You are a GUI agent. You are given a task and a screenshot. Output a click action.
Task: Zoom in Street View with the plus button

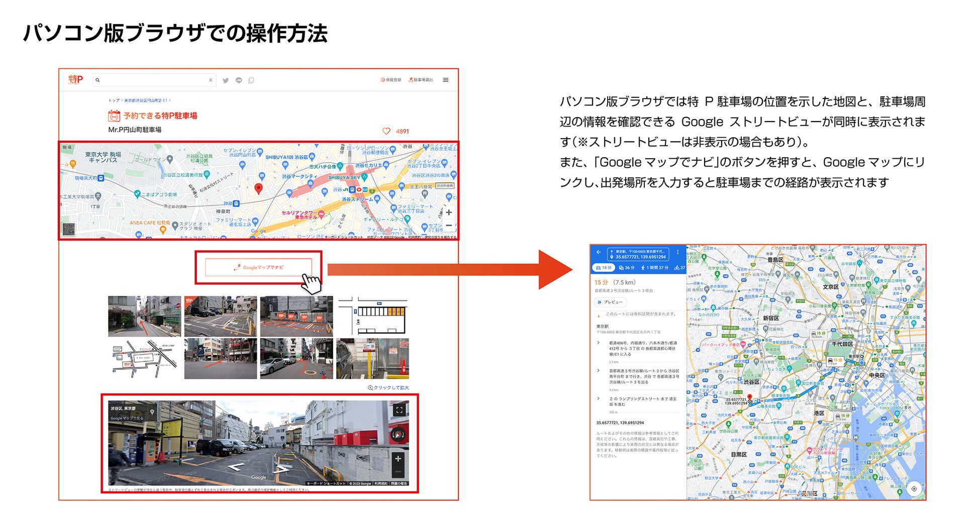pyautogui.click(x=398, y=459)
